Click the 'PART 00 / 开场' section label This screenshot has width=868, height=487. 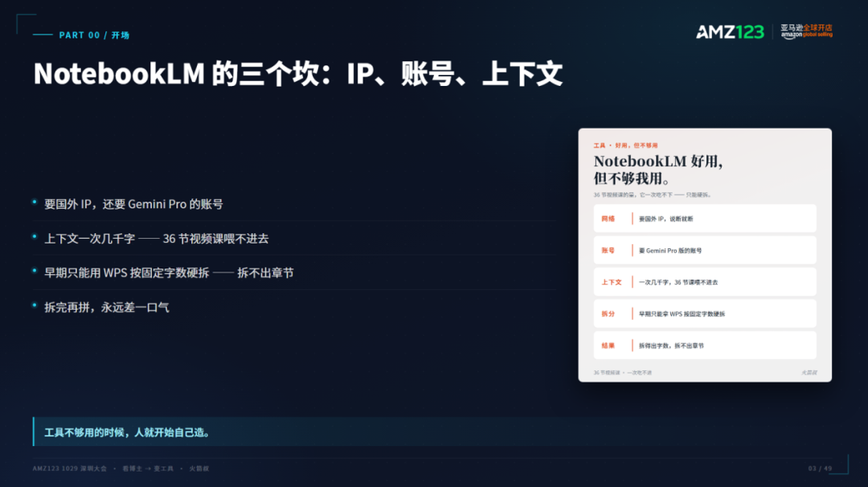pos(94,35)
